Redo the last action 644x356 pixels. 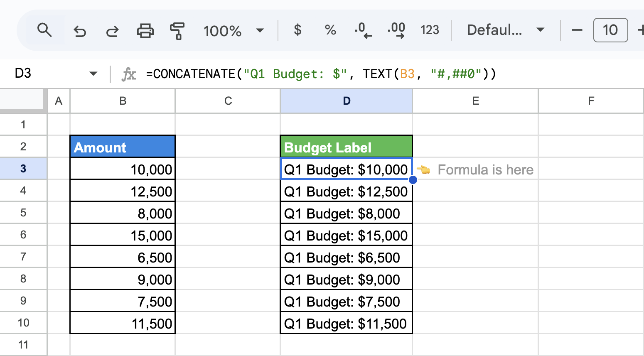pyautogui.click(x=112, y=31)
